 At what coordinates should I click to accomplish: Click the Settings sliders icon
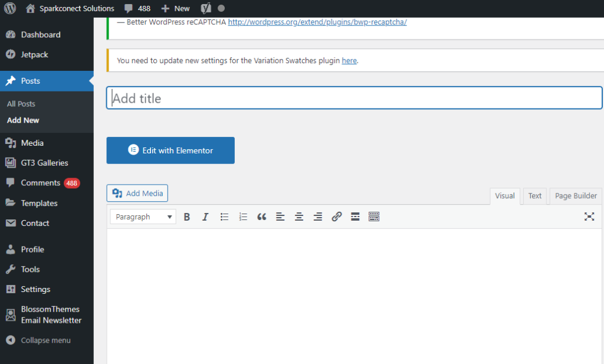(11, 289)
